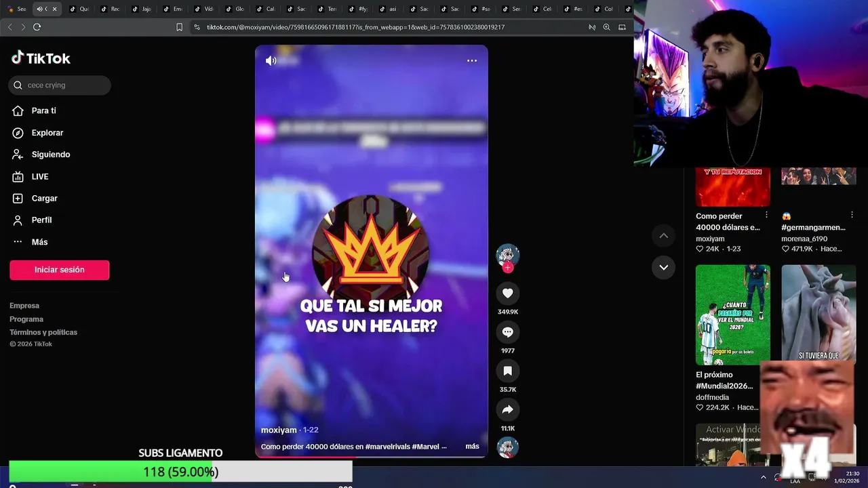Open moxiyam's avatar beside the video
868x488 pixels.
(507, 255)
